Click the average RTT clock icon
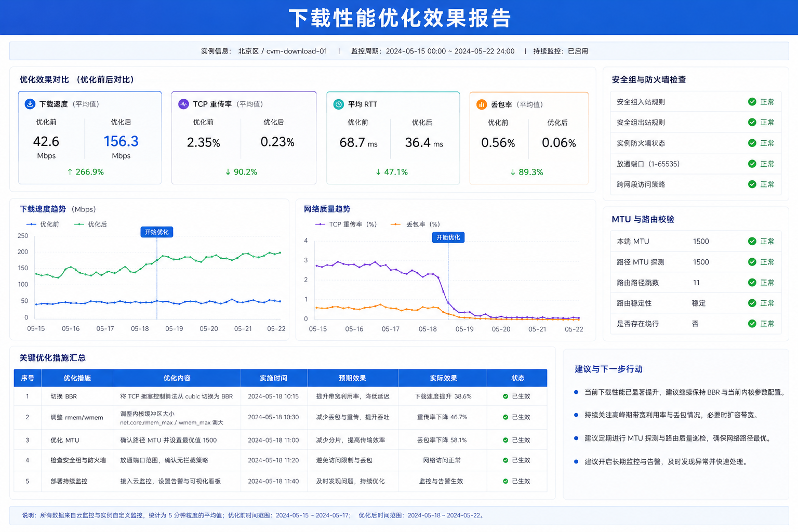798x532 pixels. tap(338, 104)
